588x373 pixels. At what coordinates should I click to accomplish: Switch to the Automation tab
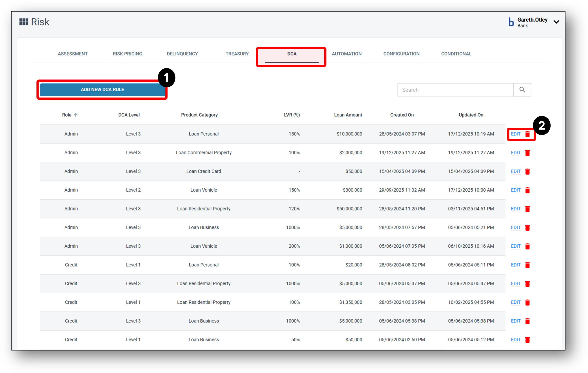point(347,54)
